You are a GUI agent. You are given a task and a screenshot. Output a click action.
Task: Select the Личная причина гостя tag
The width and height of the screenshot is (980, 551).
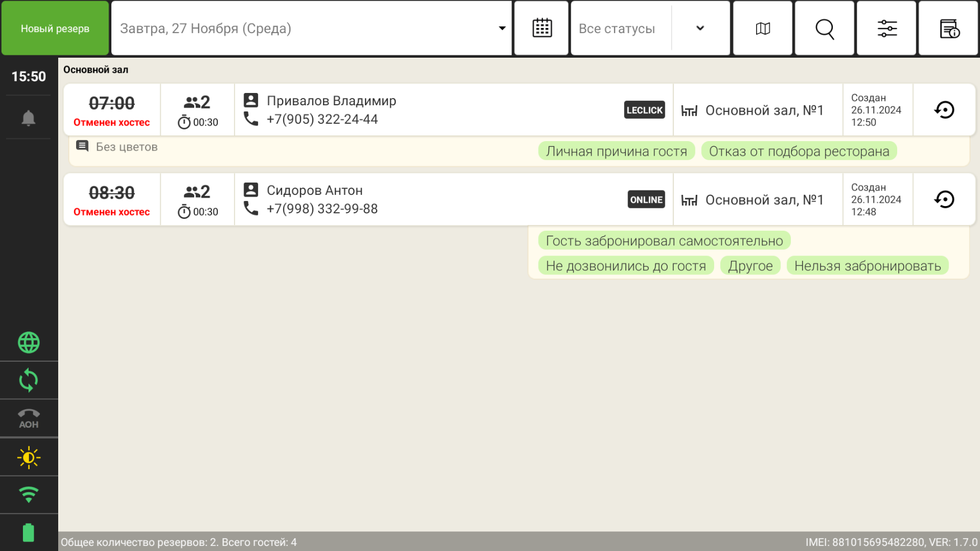tap(616, 151)
